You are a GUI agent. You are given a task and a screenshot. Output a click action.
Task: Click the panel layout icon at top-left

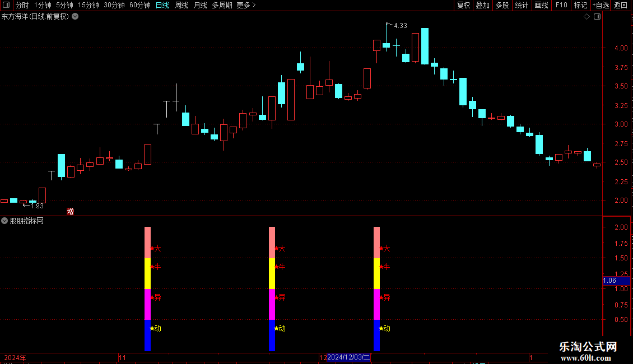click(x=6, y=5)
